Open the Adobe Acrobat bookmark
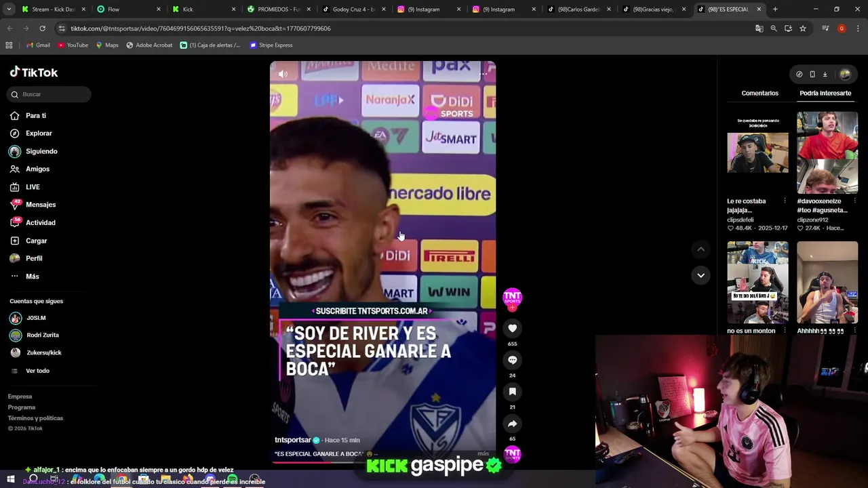 [149, 45]
